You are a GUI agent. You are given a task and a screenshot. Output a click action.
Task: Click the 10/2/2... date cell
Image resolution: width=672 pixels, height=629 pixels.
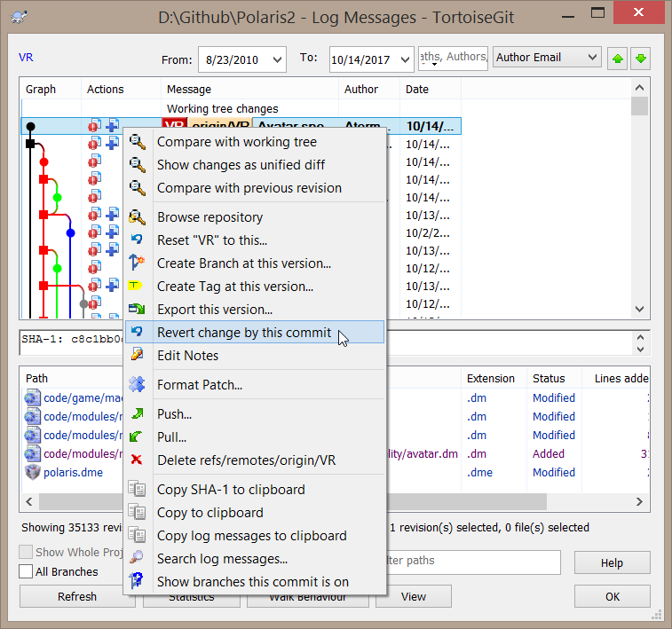pos(428,233)
